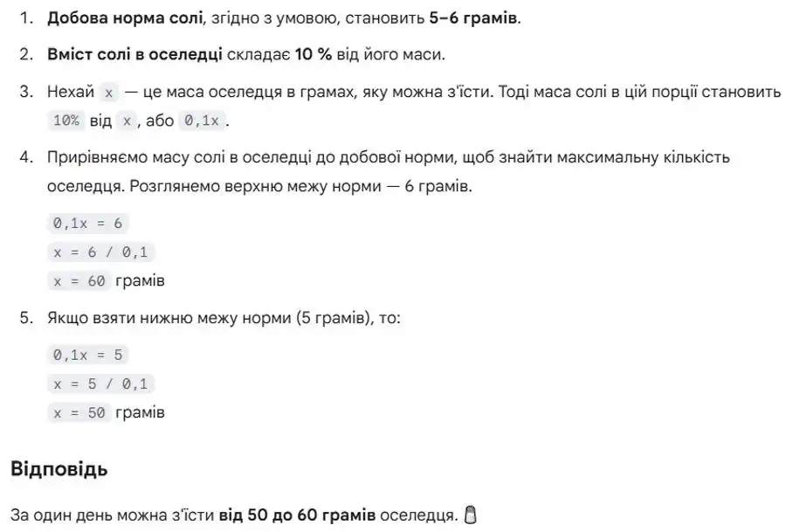Click the 10% inline code chip
The image size is (793, 532).
(66, 121)
